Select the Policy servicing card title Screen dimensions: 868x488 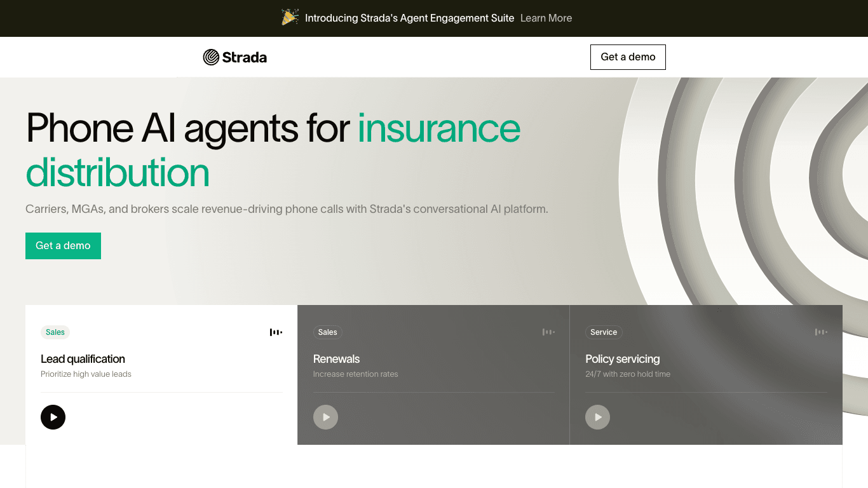(x=623, y=359)
